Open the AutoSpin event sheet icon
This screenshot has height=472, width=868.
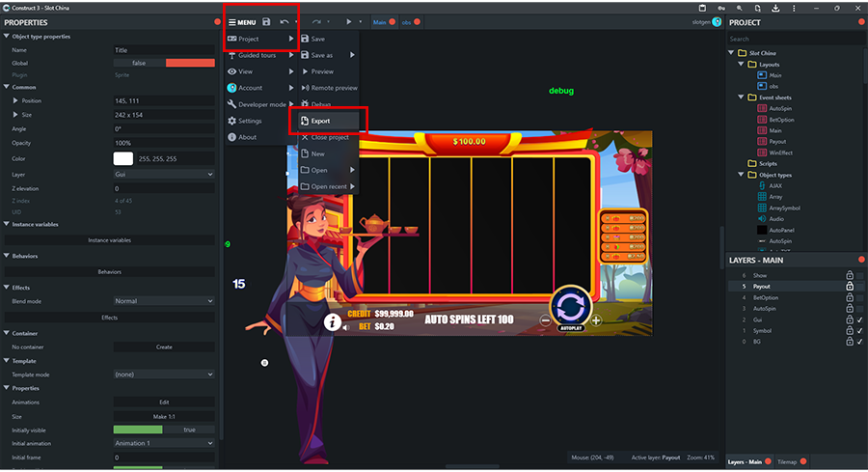(761, 108)
